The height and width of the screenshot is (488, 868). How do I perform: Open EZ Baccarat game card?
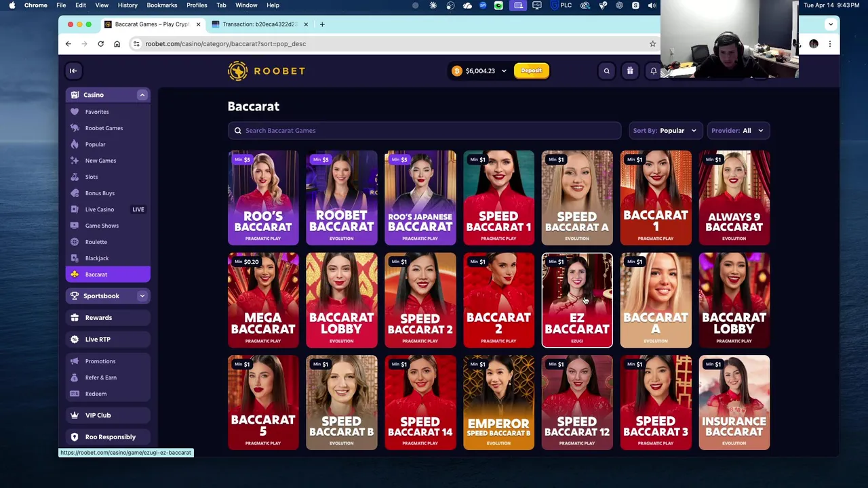tap(577, 300)
